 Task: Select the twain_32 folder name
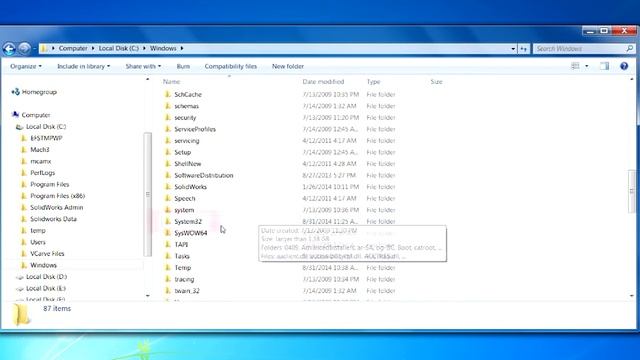click(x=187, y=291)
